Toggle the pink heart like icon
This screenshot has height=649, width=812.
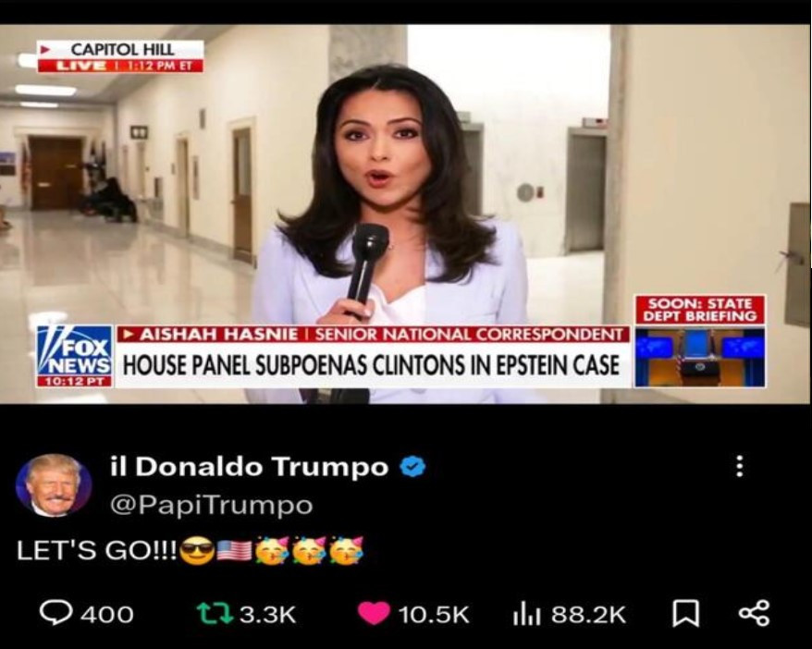pos(374,614)
